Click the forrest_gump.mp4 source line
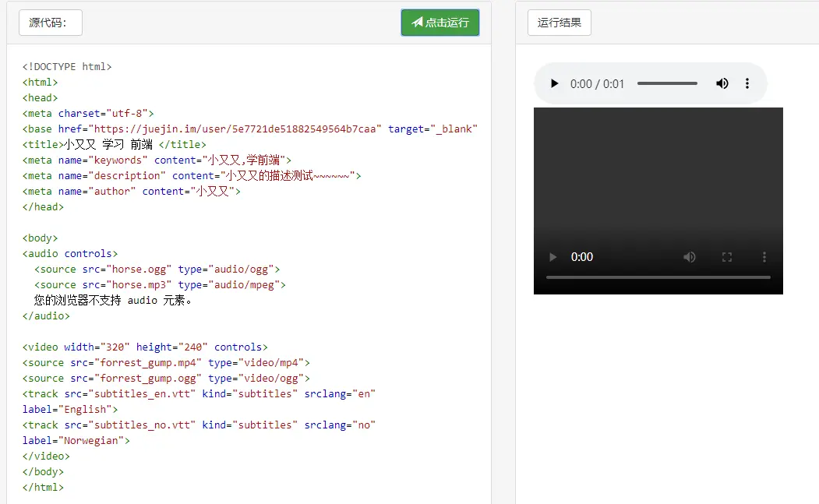Image resolution: width=819 pixels, height=504 pixels. pyautogui.click(x=166, y=362)
